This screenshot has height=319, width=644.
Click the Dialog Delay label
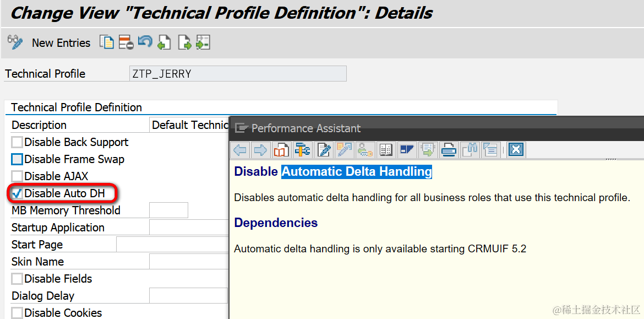click(x=43, y=296)
